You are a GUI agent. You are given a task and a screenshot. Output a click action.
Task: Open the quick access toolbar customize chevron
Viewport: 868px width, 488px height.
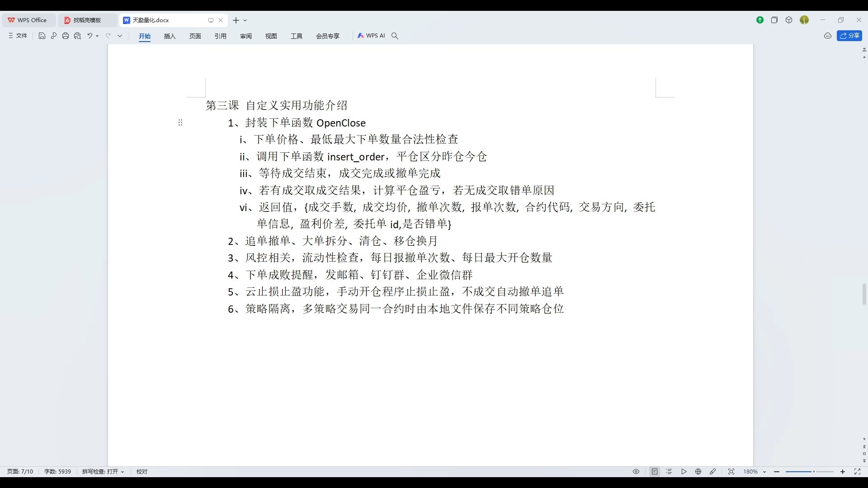pos(120,36)
